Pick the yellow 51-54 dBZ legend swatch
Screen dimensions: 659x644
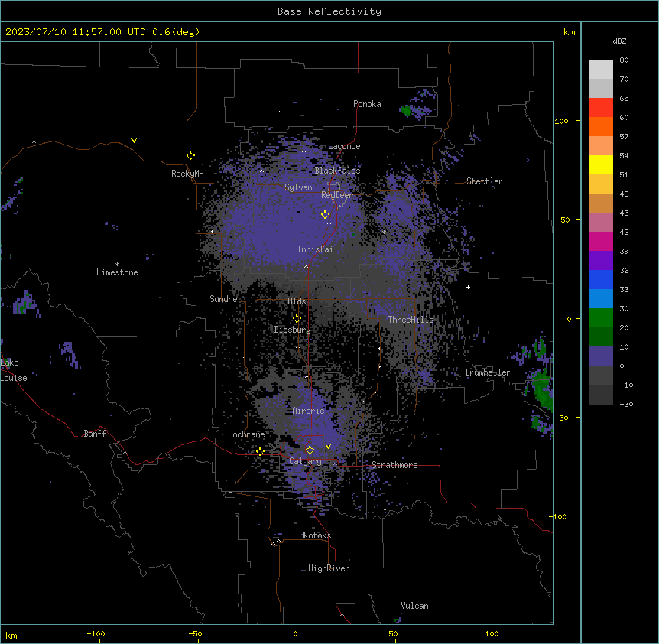pyautogui.click(x=601, y=164)
